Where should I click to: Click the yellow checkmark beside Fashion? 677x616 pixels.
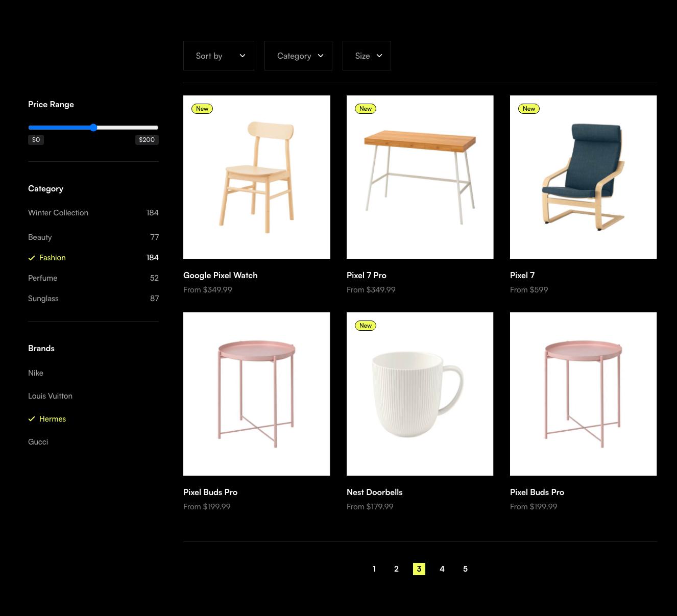click(x=32, y=258)
